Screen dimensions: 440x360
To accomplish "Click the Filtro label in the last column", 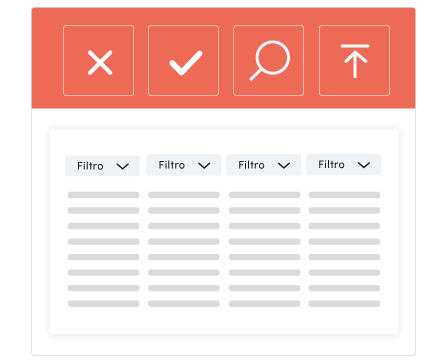I will click(331, 164).
